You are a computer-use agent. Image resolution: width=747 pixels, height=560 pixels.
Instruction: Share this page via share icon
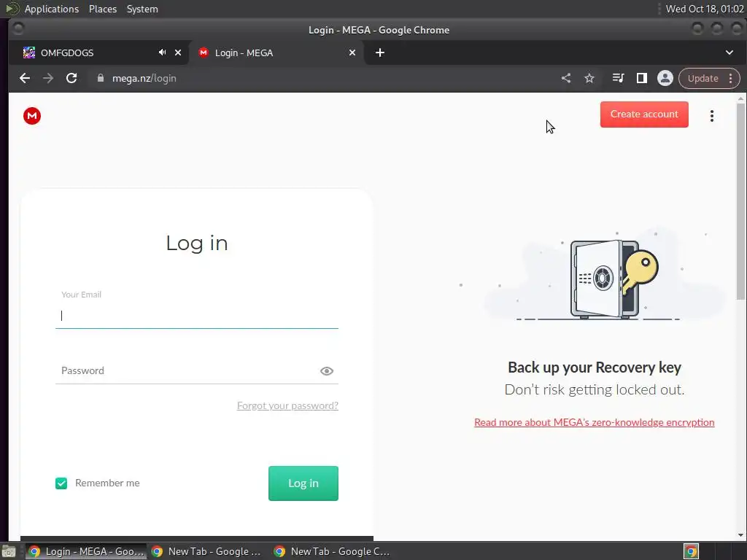[x=566, y=78]
